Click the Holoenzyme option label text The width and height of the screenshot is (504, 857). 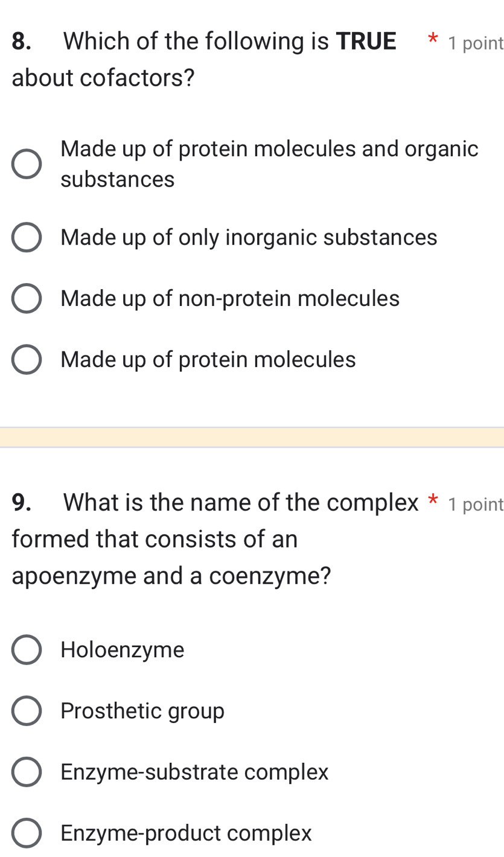(123, 650)
